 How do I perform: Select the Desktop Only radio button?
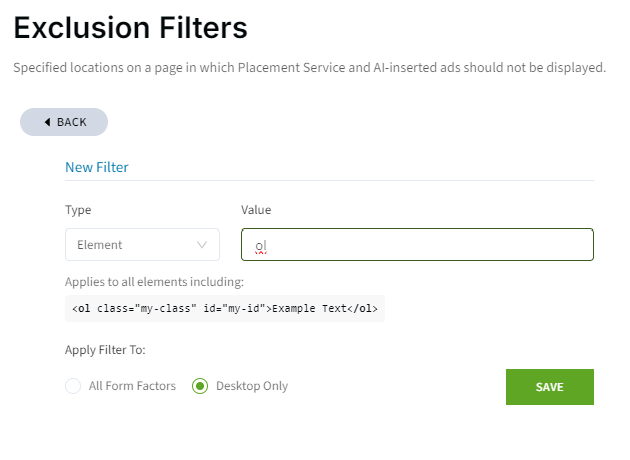click(x=200, y=386)
